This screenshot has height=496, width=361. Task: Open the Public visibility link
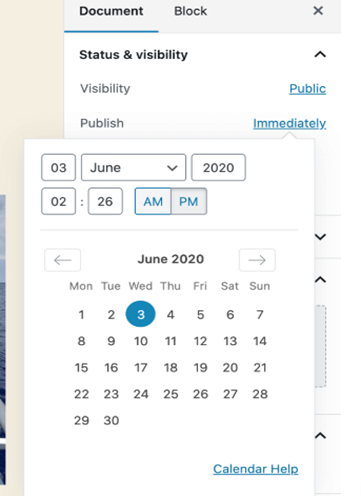click(308, 88)
